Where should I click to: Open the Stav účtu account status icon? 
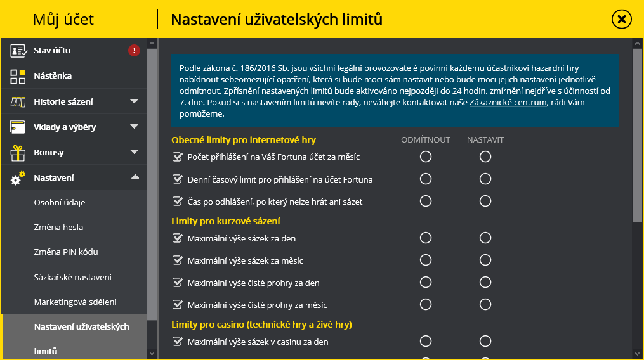coord(18,51)
